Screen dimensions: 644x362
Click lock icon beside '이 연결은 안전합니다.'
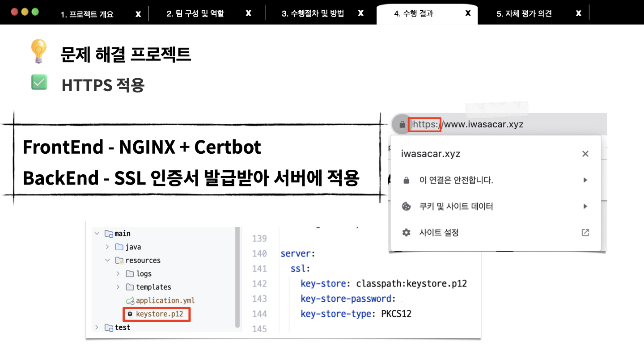(406, 181)
